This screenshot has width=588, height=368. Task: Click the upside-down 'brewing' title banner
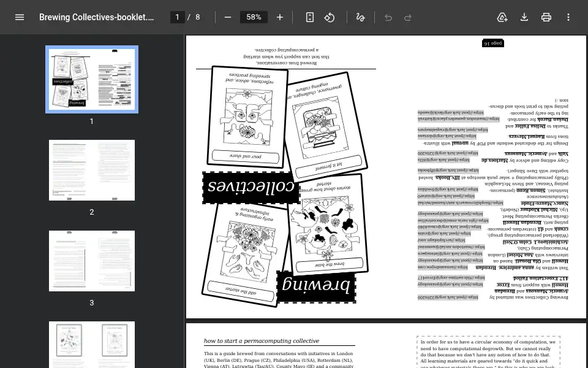point(316,286)
